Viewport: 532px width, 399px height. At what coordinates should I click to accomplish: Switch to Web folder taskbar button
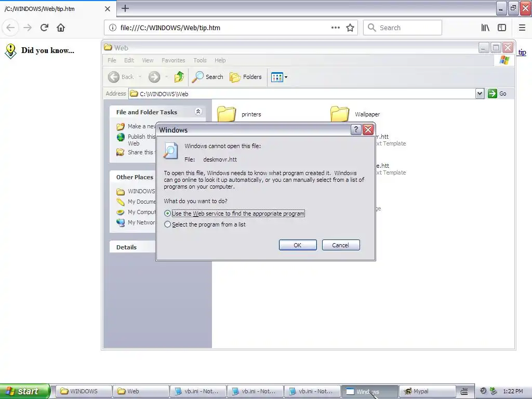coord(141,391)
